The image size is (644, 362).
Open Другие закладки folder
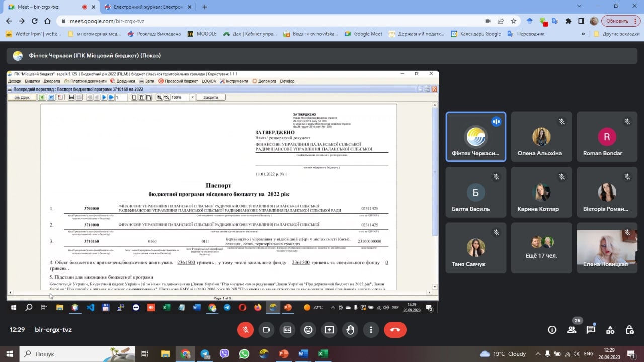pyautogui.click(x=616, y=34)
